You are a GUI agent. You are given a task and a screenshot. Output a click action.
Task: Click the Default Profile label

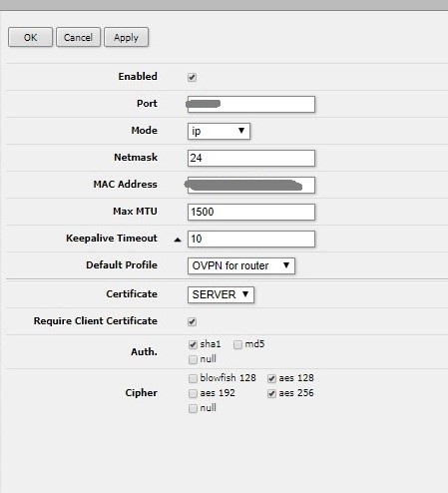(122, 265)
